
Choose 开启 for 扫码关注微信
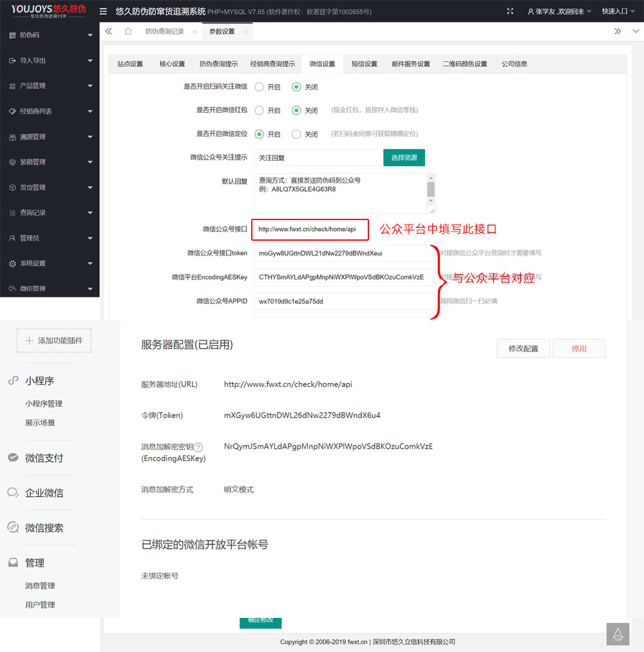point(258,87)
